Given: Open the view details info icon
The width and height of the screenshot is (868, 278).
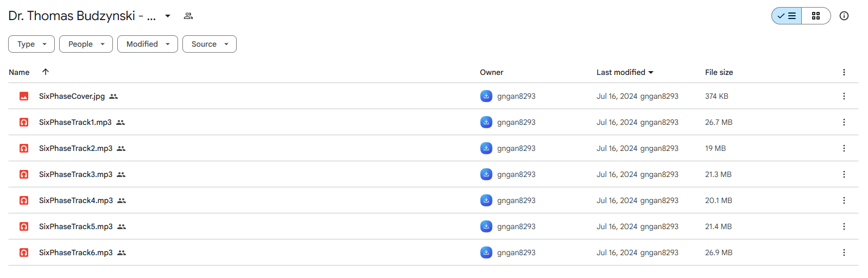Looking at the screenshot, I should point(844,16).
